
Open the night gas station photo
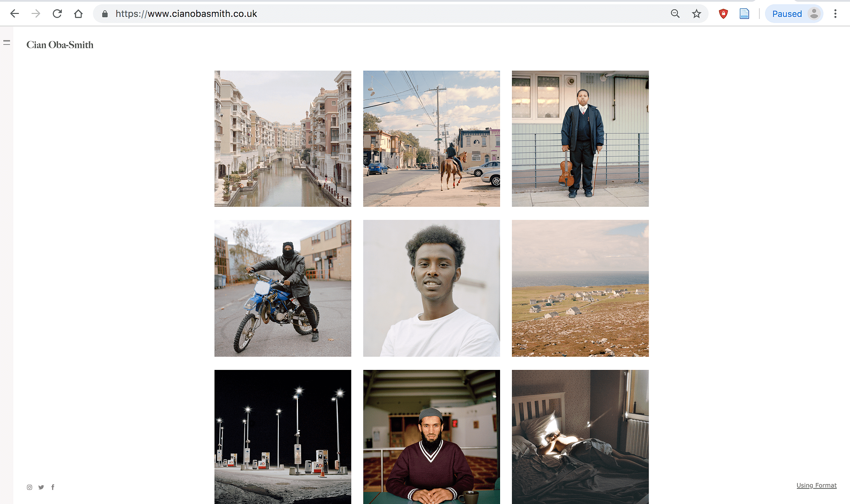click(x=283, y=437)
